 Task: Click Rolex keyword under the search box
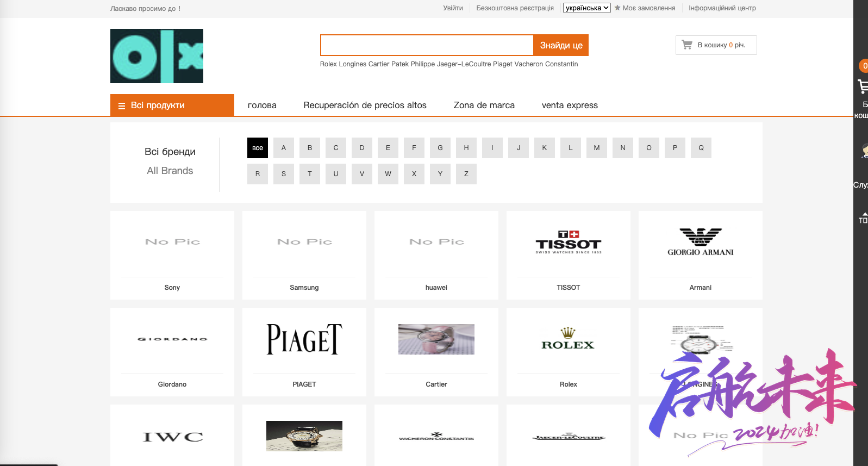pyautogui.click(x=328, y=64)
